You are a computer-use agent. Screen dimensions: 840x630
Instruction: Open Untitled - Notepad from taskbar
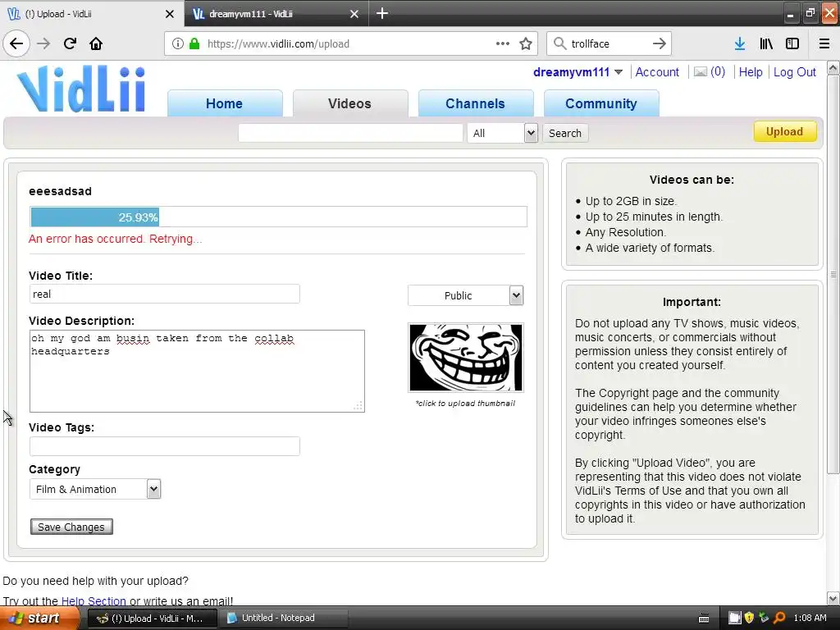click(x=284, y=619)
